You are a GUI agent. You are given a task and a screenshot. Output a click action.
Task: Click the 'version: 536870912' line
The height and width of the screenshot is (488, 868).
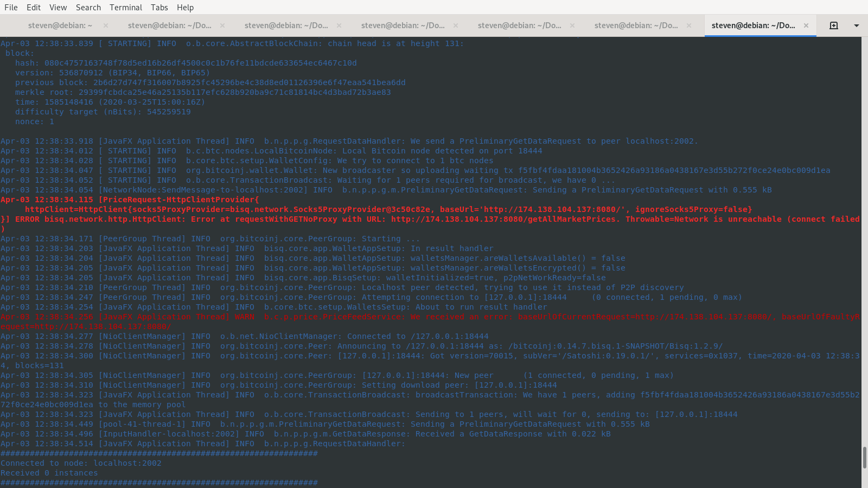[x=112, y=73]
